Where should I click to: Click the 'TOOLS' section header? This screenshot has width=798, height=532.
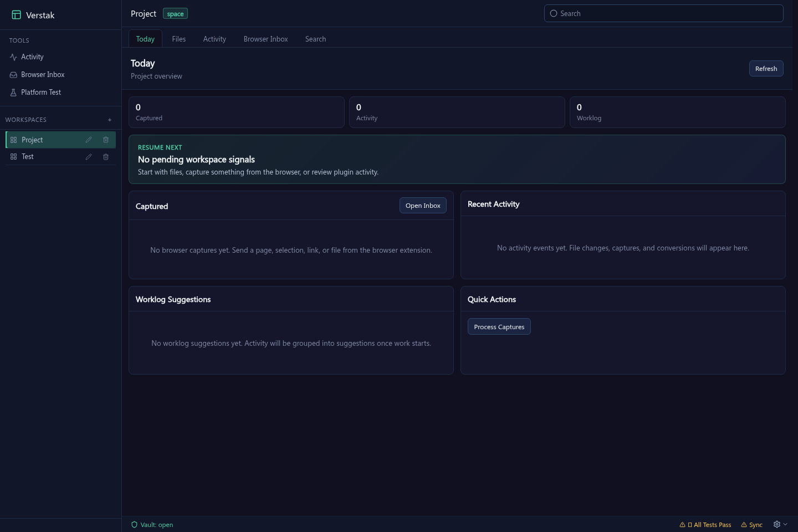[x=19, y=40]
